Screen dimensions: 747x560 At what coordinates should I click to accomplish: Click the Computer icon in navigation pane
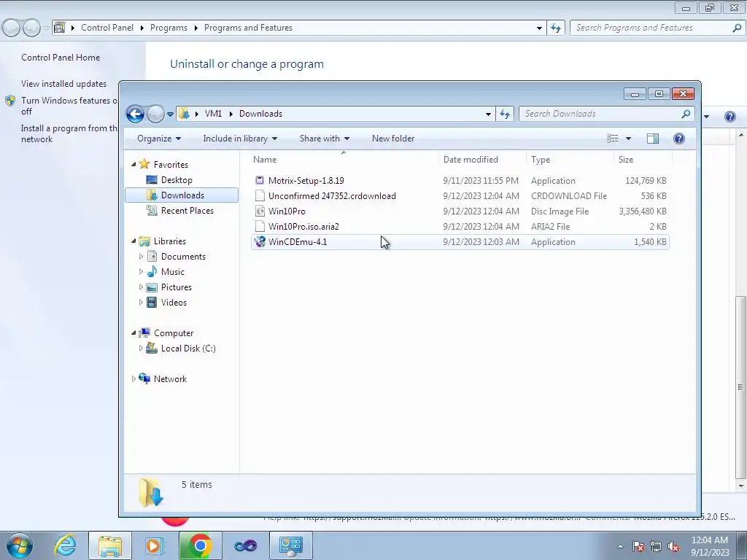pyautogui.click(x=144, y=332)
